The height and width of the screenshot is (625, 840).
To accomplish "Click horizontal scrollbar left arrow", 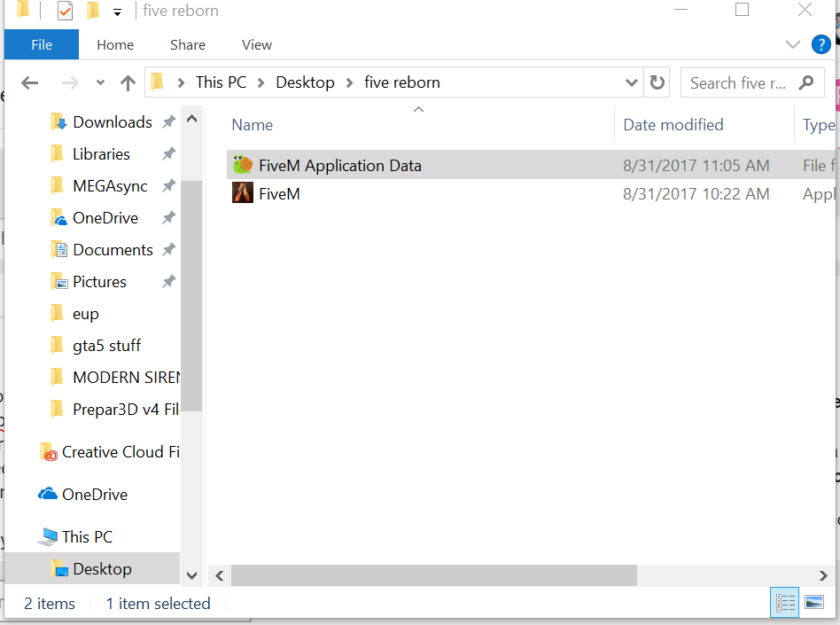I will pyautogui.click(x=219, y=575).
